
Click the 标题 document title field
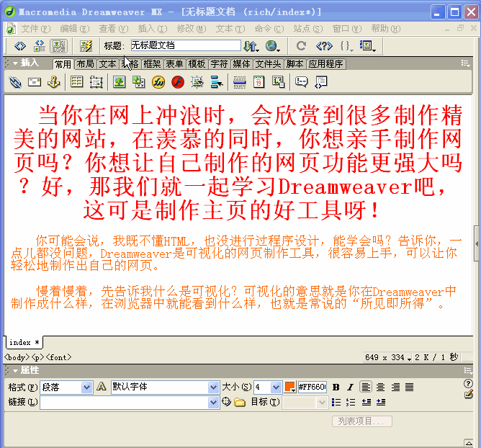186,45
